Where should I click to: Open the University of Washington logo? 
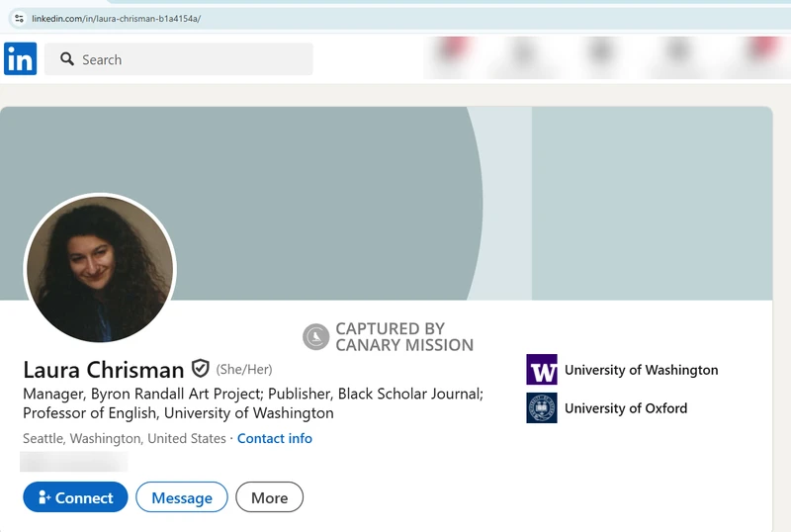coord(542,370)
